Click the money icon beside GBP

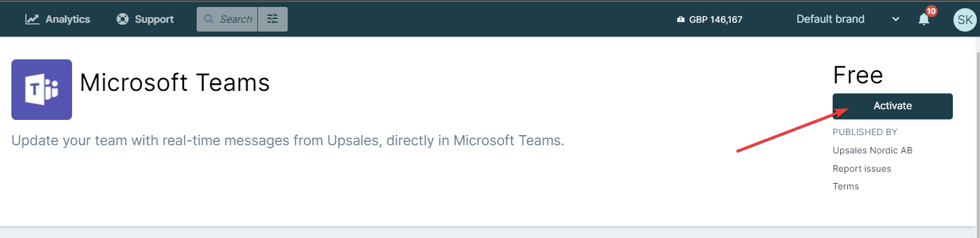pyautogui.click(x=681, y=20)
